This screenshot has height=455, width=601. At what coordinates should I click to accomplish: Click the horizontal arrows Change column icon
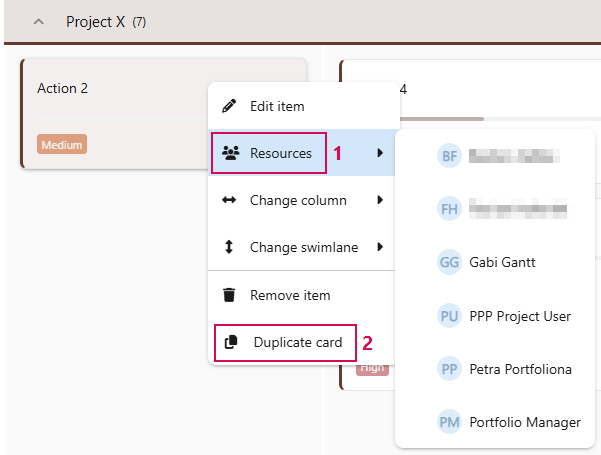point(229,200)
